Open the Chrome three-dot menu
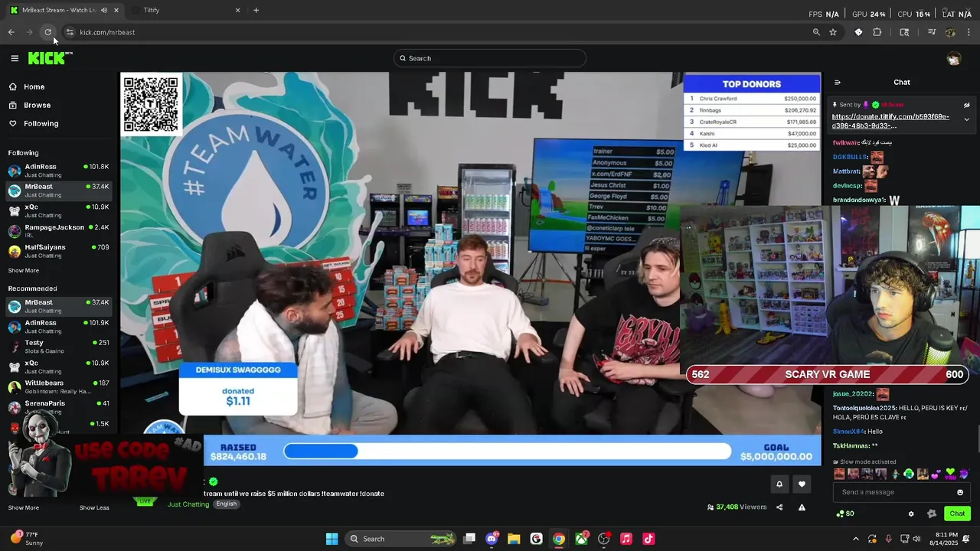The width and height of the screenshot is (980, 551). (969, 32)
